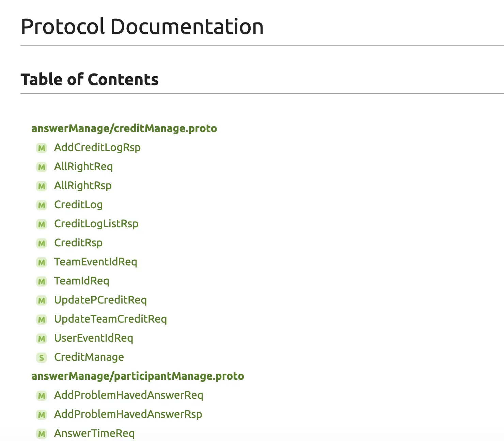Screen dimensions: 504x441
Task: Click the M badge beside AddCreditLogRsp
Action: point(42,148)
